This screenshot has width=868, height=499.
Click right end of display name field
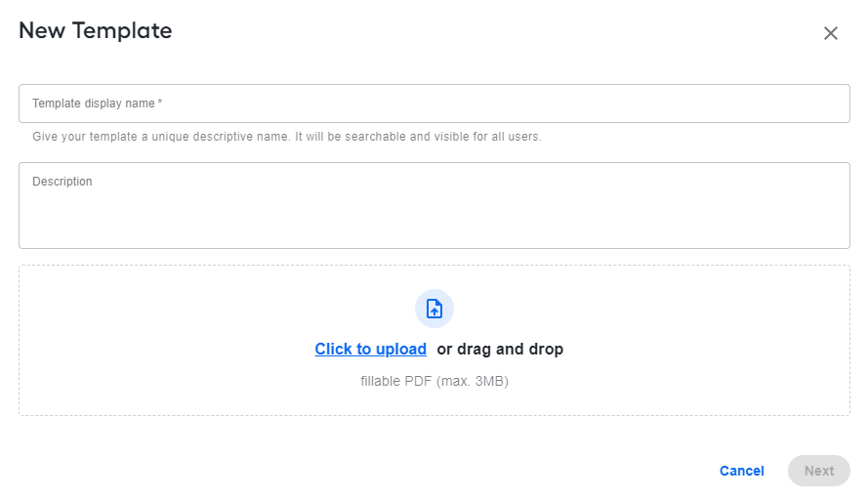click(x=819, y=104)
